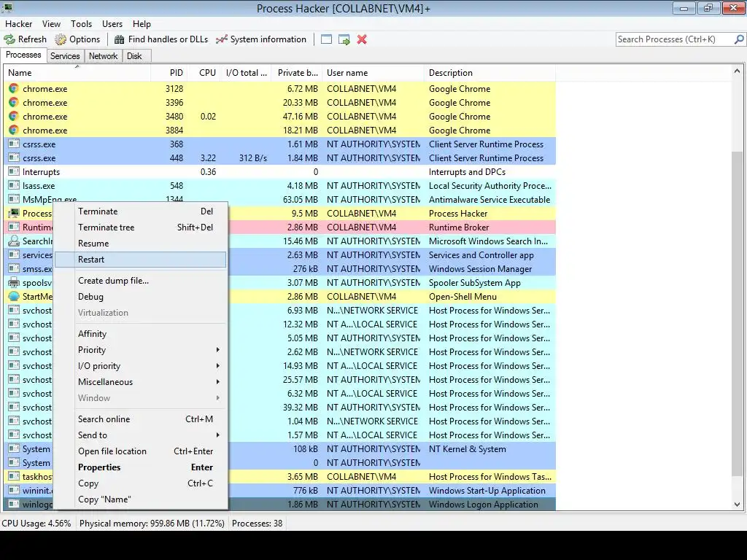Click the Find handles or DLLs binoculars icon

coord(119,39)
